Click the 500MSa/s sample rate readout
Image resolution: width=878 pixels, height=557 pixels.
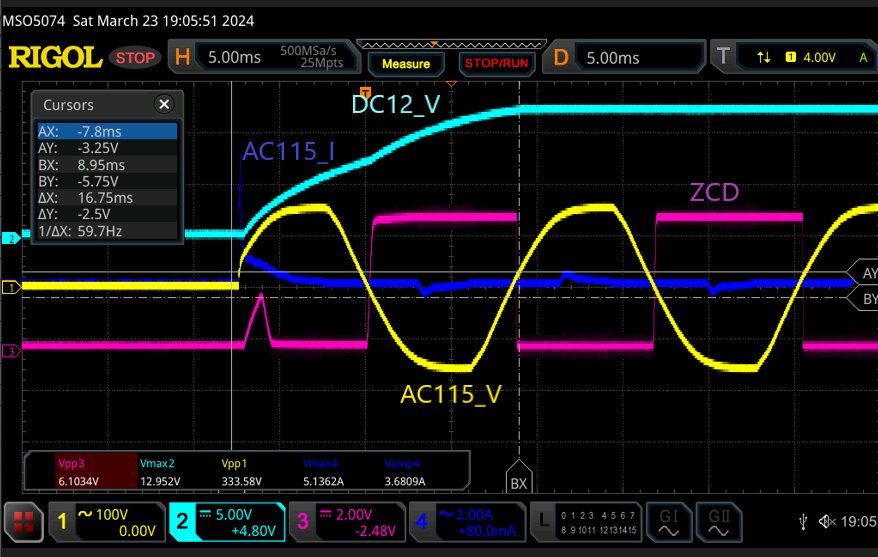coord(308,50)
